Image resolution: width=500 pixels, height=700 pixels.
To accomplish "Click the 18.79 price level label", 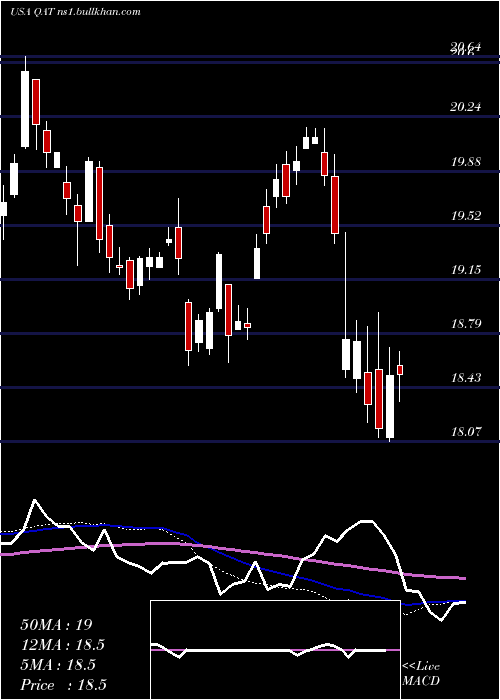I will (x=466, y=323).
